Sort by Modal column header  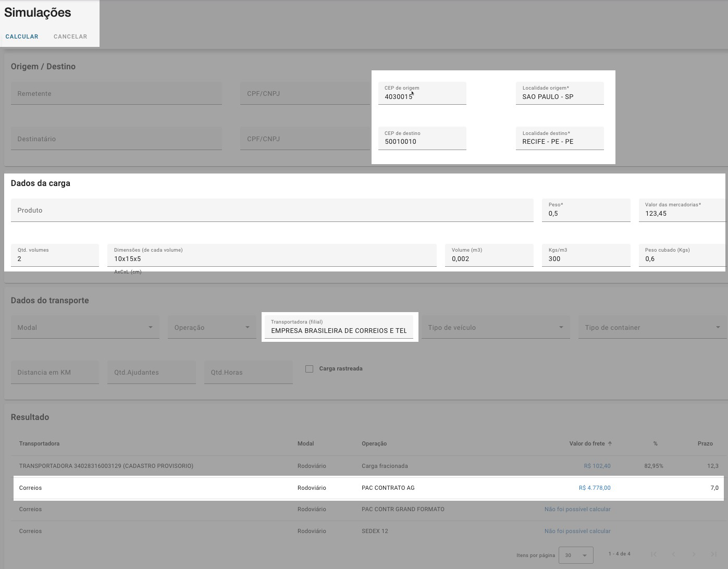tap(305, 443)
